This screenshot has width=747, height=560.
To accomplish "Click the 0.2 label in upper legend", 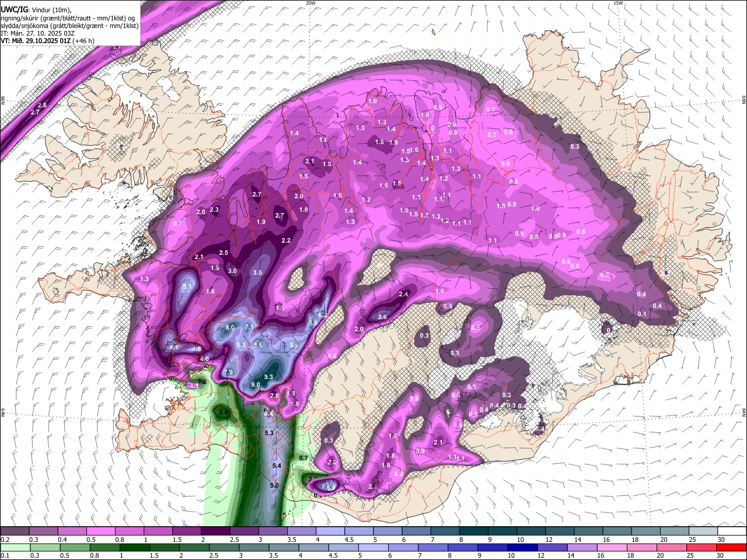I will click(5, 540).
